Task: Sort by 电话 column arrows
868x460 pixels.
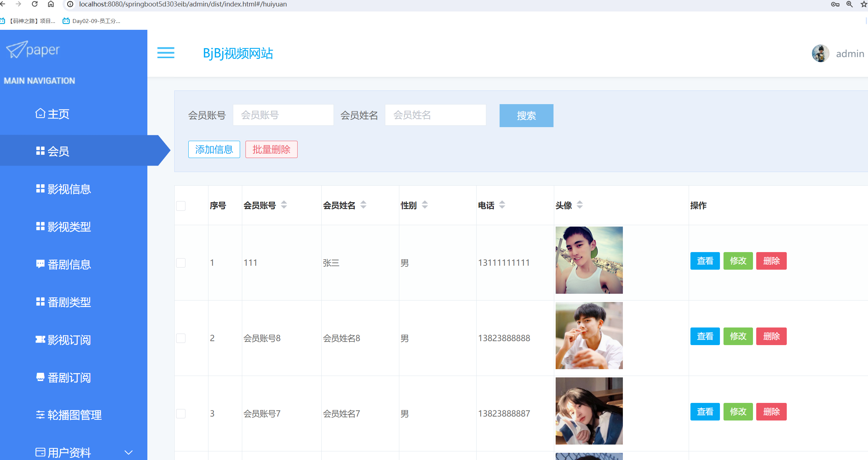Action: [502, 205]
